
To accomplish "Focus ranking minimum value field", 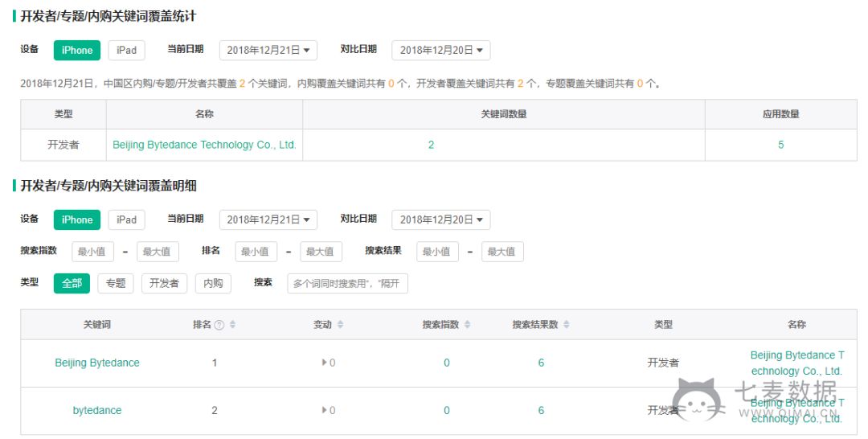I will coord(256,252).
